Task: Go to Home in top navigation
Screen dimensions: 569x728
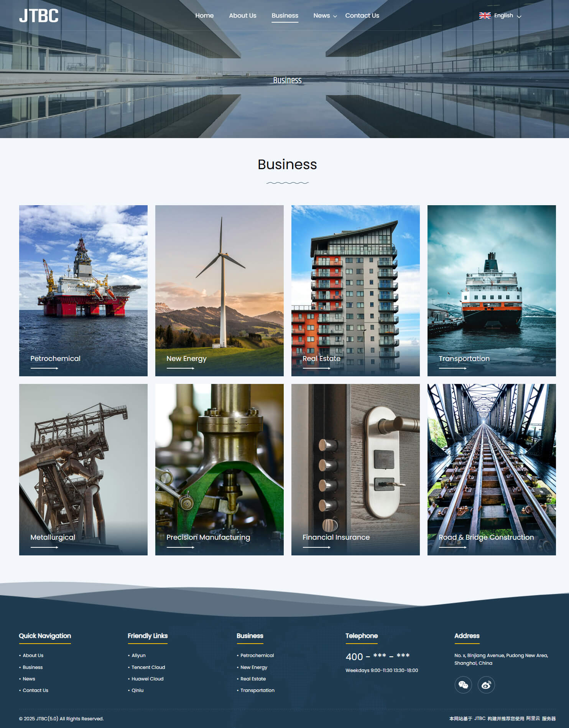Action: 204,16
